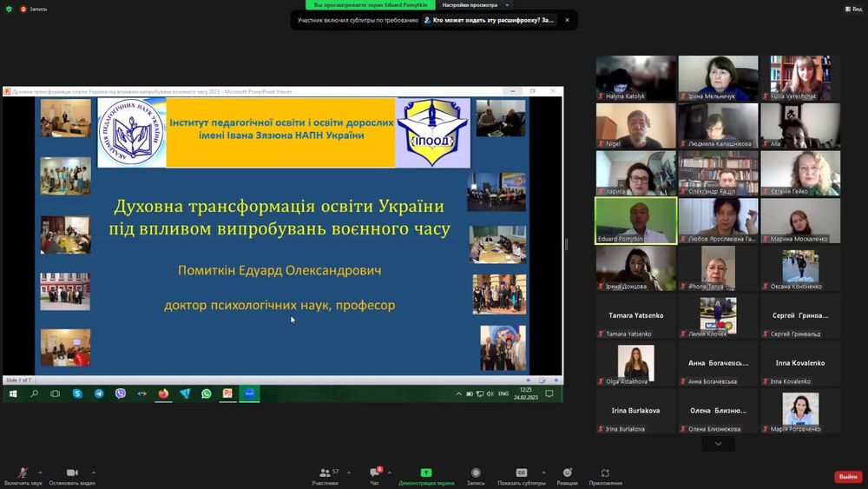
Task: Click the green encryption shield icon
Action: [x=9, y=9]
